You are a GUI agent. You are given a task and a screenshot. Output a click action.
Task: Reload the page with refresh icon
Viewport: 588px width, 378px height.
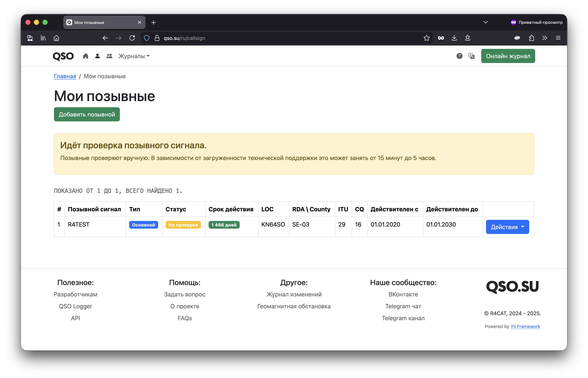[132, 38]
